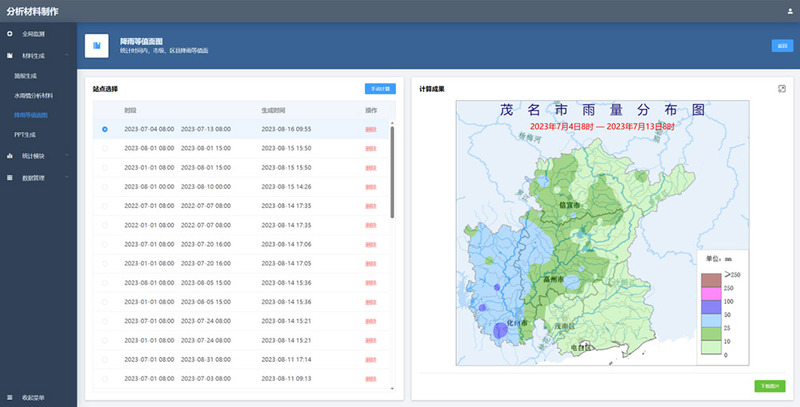Click the fullscreen icon in 计算成果 panel
Image resolution: width=800 pixels, height=407 pixels.
[x=782, y=89]
